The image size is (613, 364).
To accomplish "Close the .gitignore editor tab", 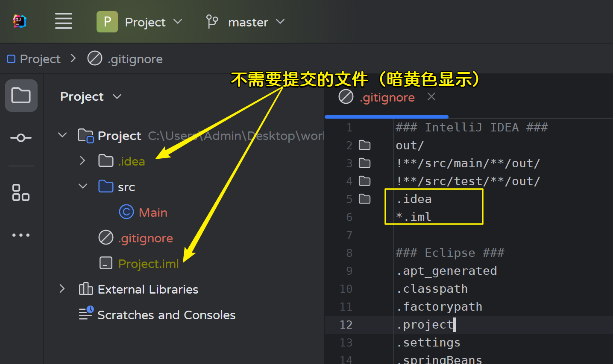I will [431, 97].
